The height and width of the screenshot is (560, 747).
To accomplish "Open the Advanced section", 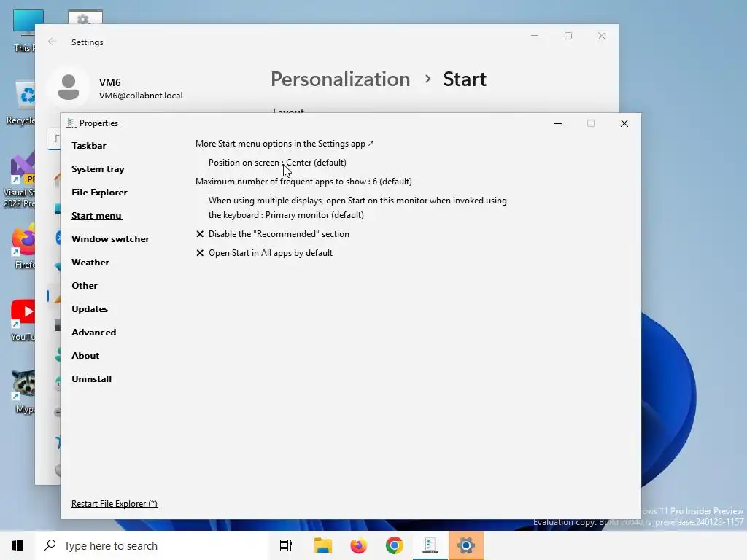I will pyautogui.click(x=93, y=332).
